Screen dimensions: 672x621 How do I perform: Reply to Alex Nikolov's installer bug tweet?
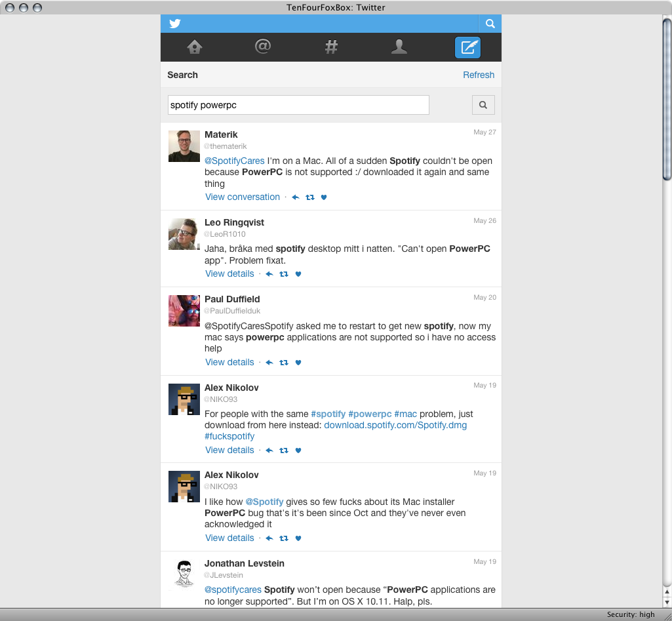point(269,538)
